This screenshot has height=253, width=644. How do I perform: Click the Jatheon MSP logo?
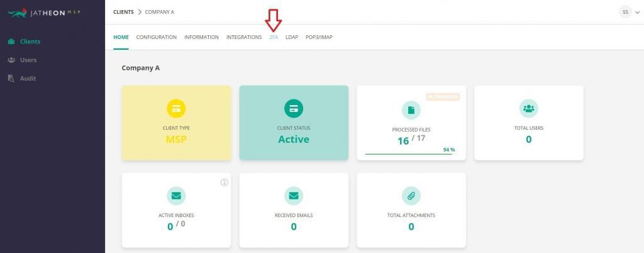click(x=45, y=13)
